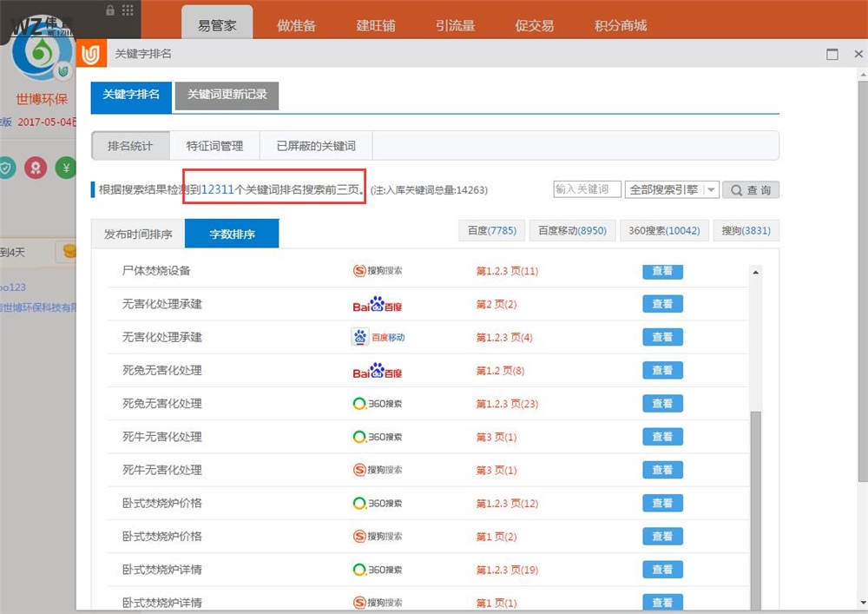
Task: Toggle the 百度(7785) engine filter
Action: 490,230
